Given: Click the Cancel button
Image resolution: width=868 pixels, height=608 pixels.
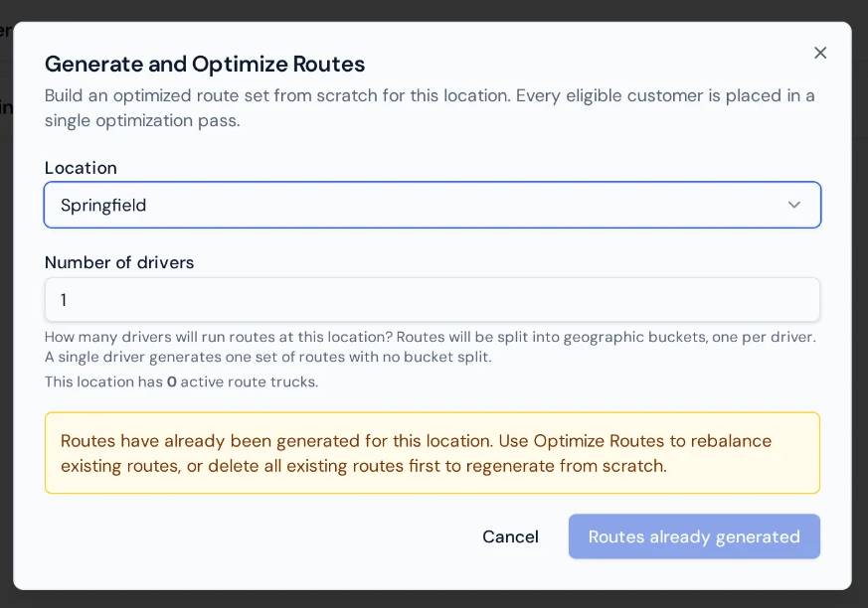Looking at the screenshot, I should pos(510,536).
